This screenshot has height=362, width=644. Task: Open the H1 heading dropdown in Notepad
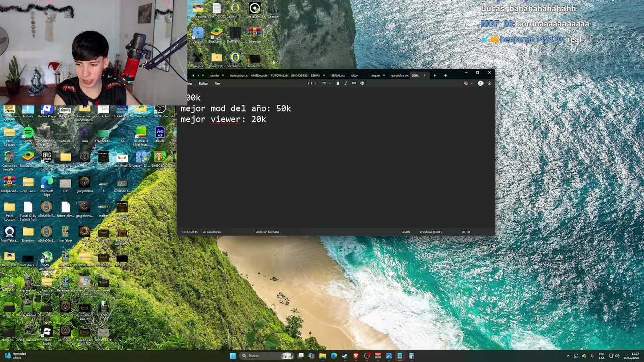point(312,83)
